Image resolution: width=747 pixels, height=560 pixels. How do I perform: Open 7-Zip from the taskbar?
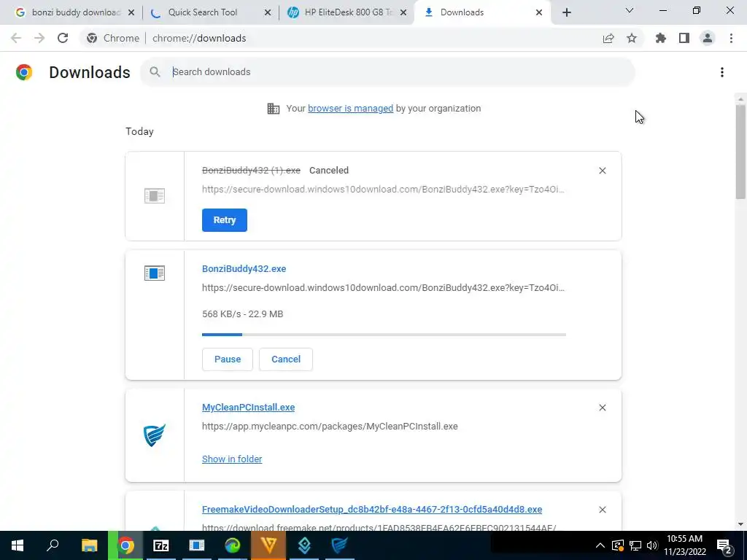[161, 545]
